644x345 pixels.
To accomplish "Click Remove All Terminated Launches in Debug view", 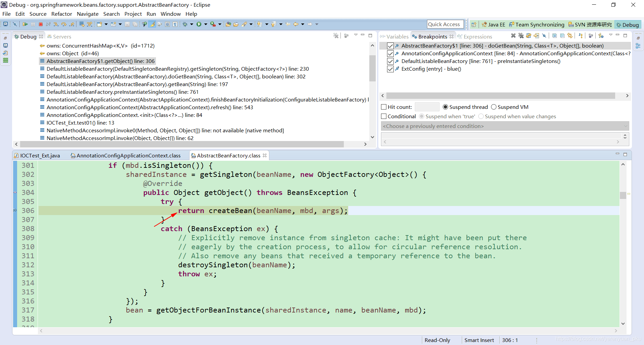I will [x=336, y=36].
